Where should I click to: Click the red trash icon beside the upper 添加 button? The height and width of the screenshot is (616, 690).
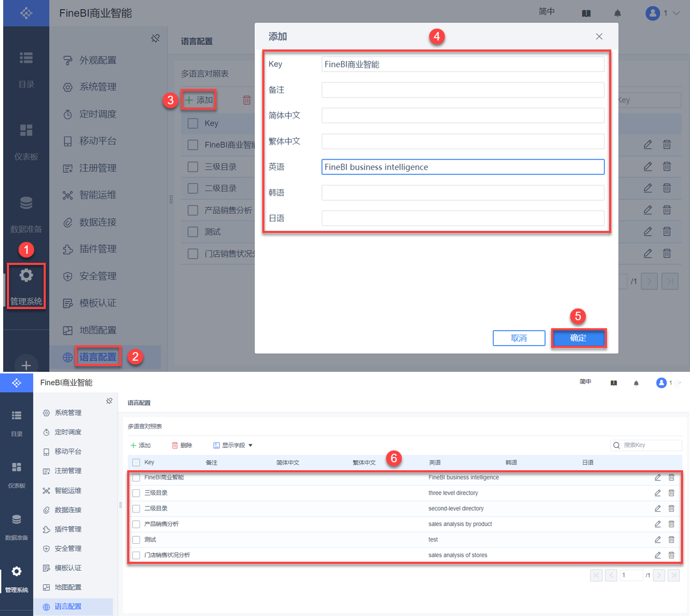point(247,100)
